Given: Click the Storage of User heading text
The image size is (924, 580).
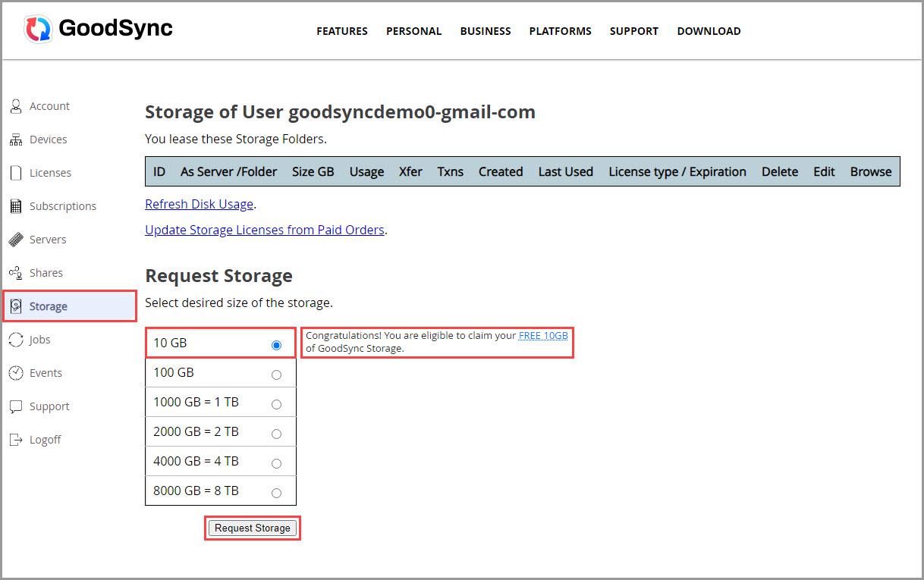Looking at the screenshot, I should 340,112.
